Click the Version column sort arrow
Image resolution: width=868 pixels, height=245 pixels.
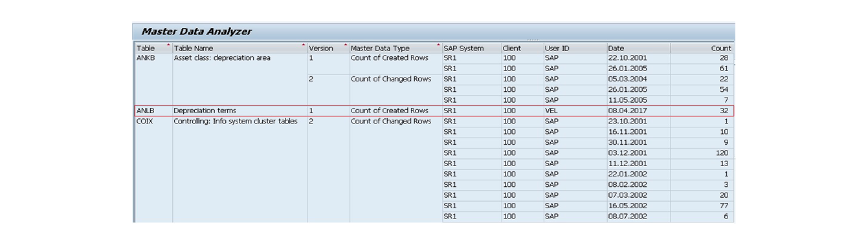[x=346, y=45]
